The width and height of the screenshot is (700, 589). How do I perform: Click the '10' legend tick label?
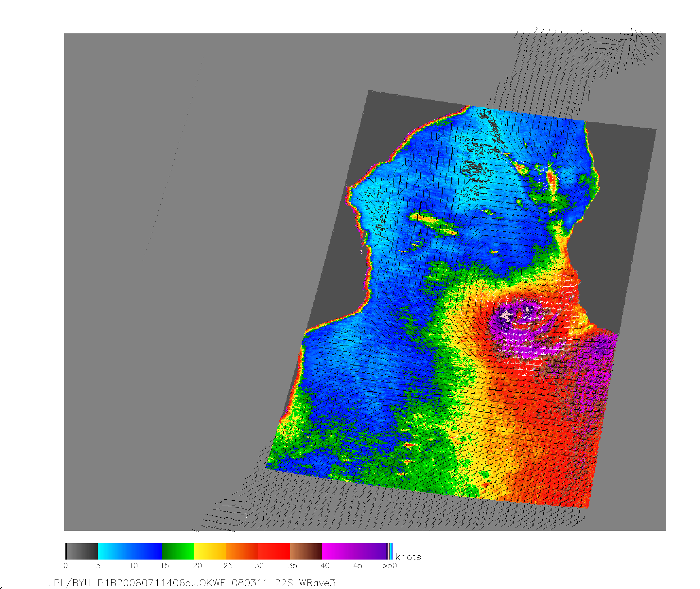(x=133, y=566)
